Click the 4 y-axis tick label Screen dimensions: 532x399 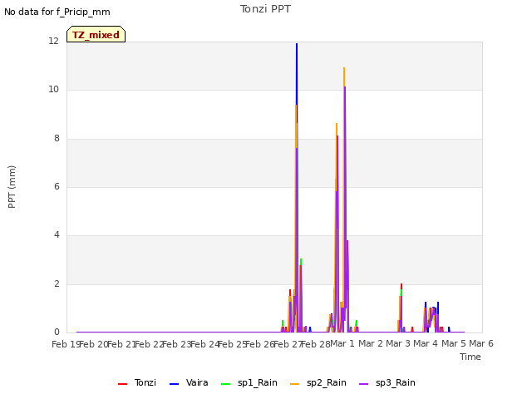[57, 234]
